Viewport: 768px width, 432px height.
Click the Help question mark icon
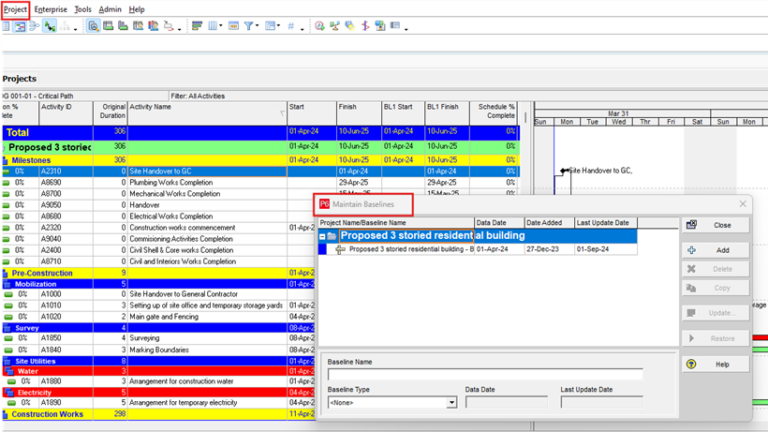pyautogui.click(x=692, y=364)
